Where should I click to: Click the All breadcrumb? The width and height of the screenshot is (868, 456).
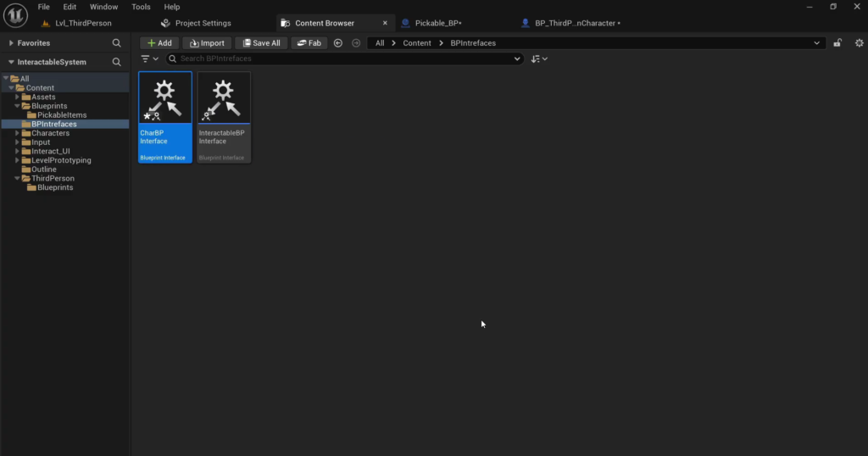[x=380, y=43]
